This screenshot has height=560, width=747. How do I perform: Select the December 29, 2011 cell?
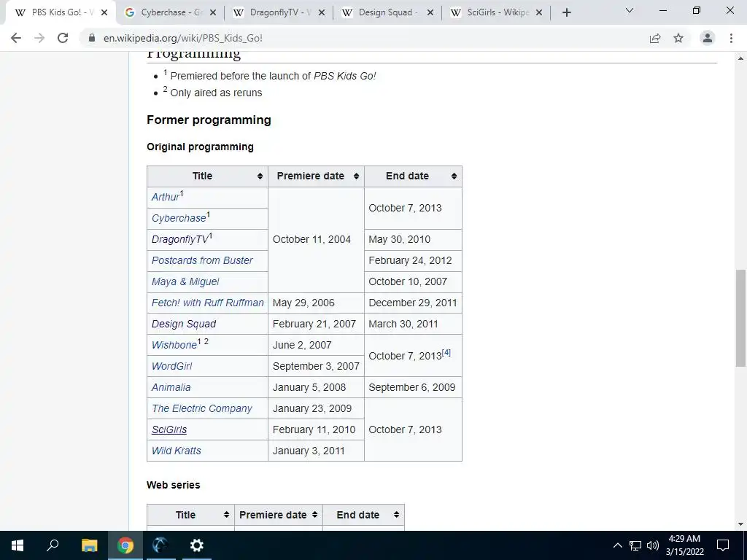click(413, 303)
